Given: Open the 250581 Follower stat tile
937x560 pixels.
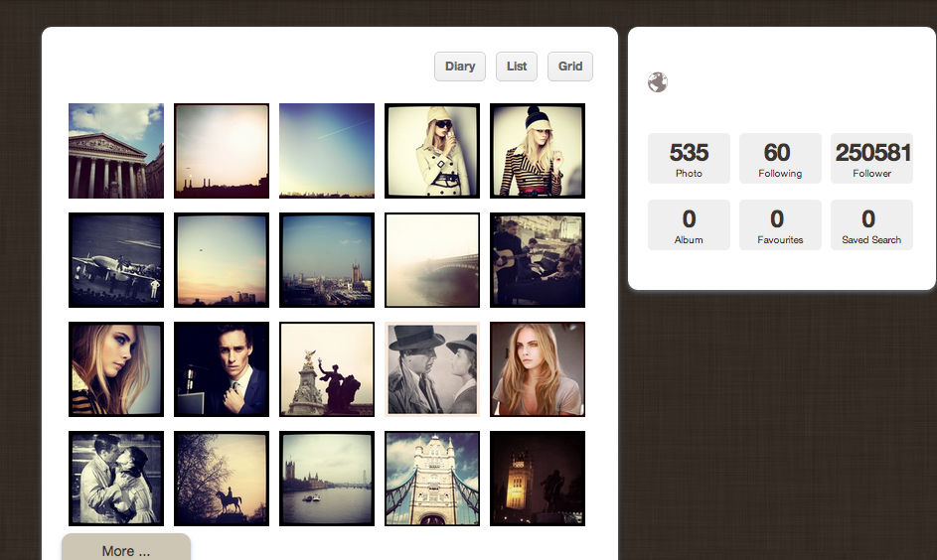Looking at the screenshot, I should pyautogui.click(x=871, y=158).
